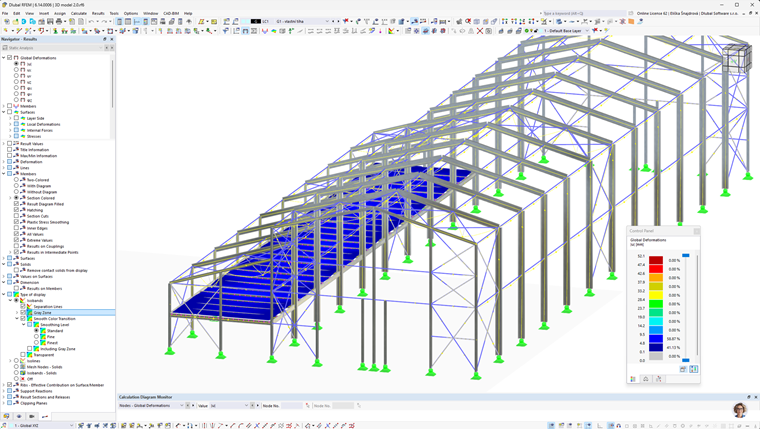Click next load case arrow button

[338, 21]
